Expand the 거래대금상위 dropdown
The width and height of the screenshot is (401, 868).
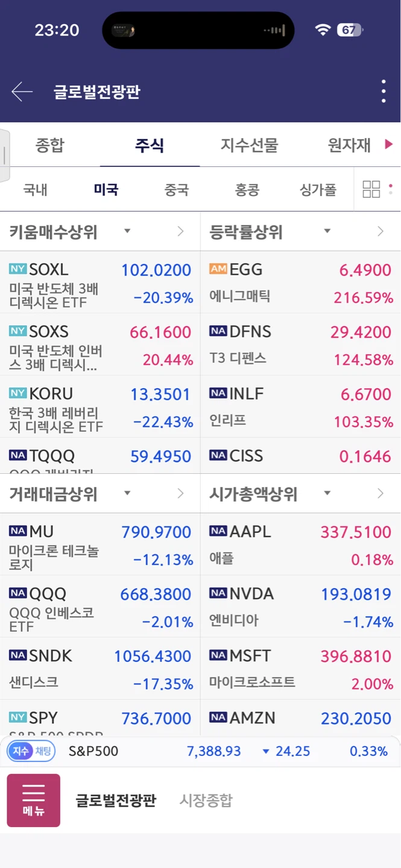pyautogui.click(x=127, y=493)
